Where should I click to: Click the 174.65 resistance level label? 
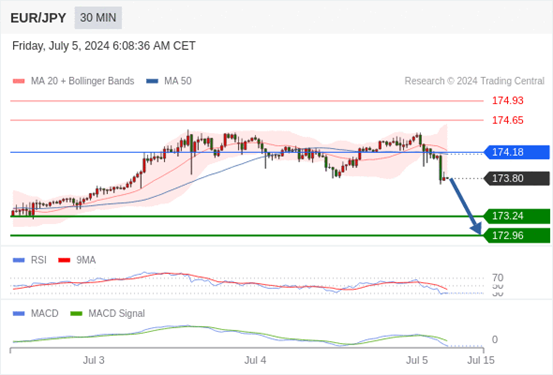(x=508, y=120)
